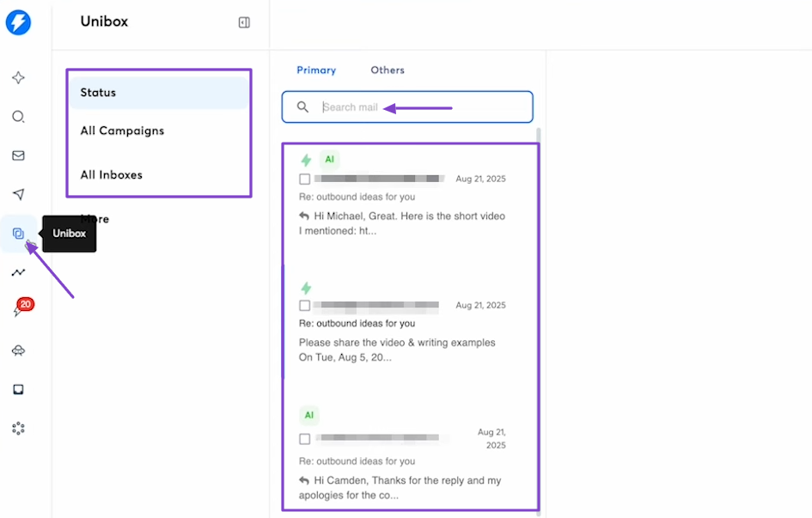This screenshot has width=812, height=518.
Task: Check the second email's checkbox
Action: click(x=304, y=305)
